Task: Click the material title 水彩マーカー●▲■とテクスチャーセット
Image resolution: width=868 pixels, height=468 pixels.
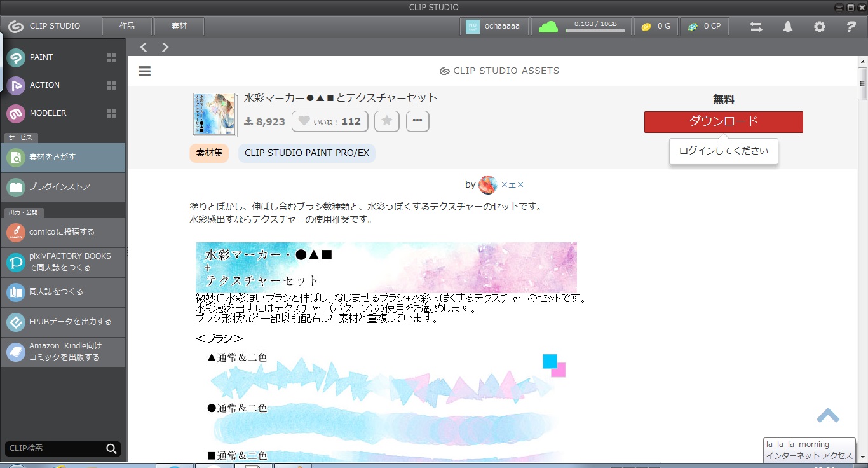Action: 341,98
